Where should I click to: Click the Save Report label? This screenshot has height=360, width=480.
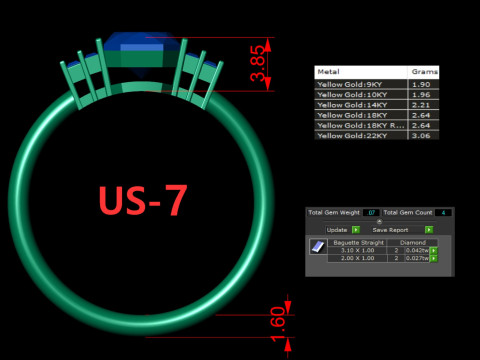click(x=390, y=230)
